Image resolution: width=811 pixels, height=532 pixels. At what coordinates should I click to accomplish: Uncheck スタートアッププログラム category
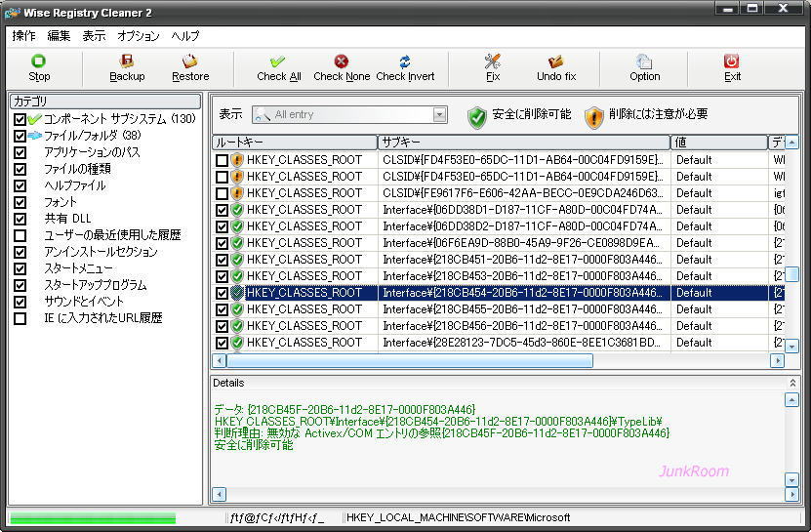point(20,285)
